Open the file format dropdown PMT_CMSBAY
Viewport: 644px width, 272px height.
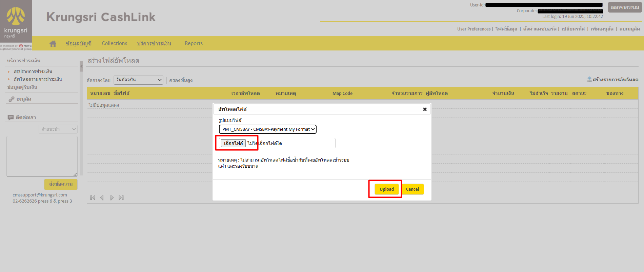tap(268, 129)
